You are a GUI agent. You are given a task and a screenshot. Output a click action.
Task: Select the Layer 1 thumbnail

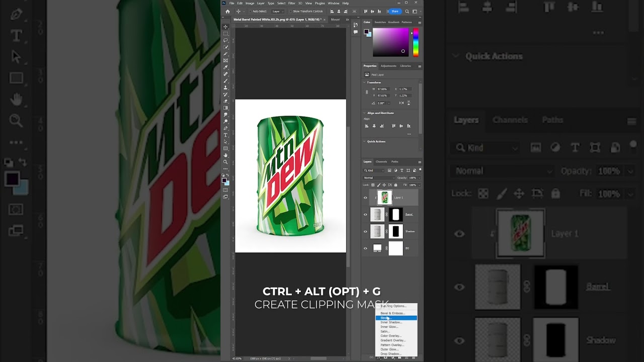click(385, 198)
